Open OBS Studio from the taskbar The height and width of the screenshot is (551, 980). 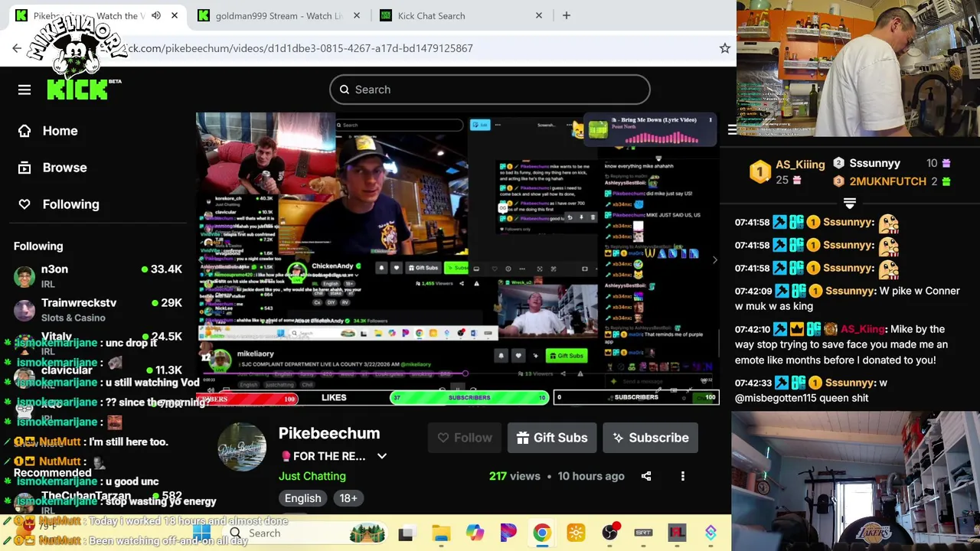609,533
